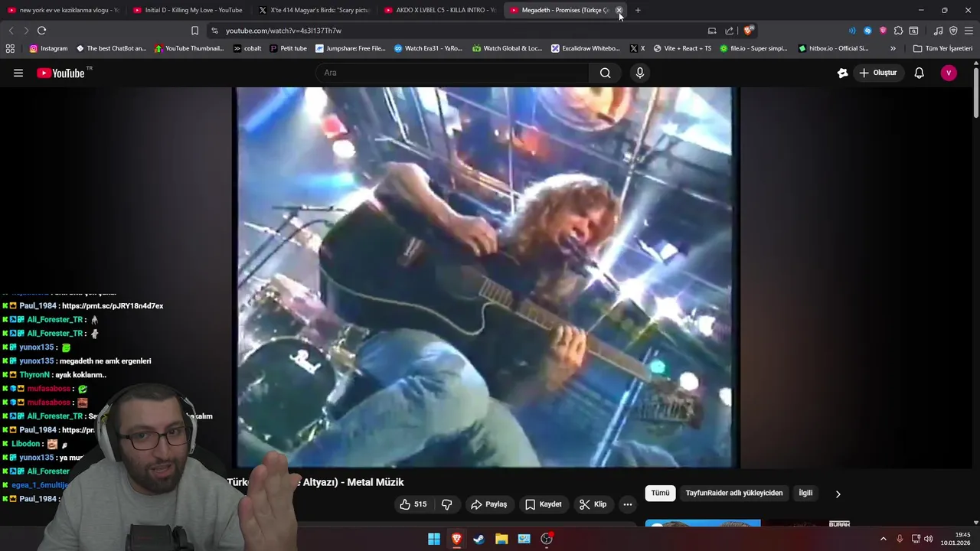Screen dimensions: 980x551
Task: Open Tüm Yer İşaretleri folder
Action: (942, 48)
